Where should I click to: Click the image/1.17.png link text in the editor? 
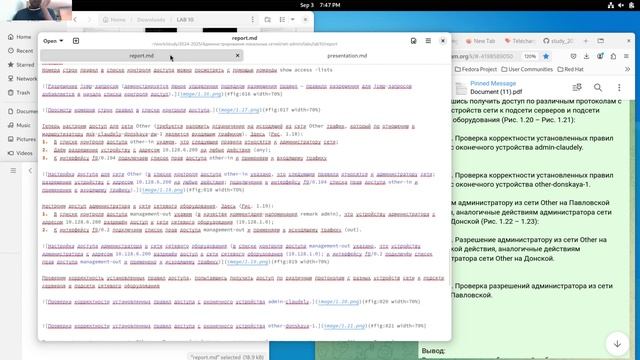coord(239,110)
